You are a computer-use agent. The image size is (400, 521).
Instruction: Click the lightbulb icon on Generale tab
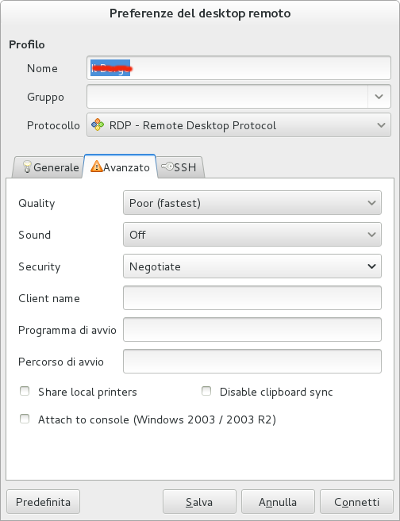tap(27, 167)
